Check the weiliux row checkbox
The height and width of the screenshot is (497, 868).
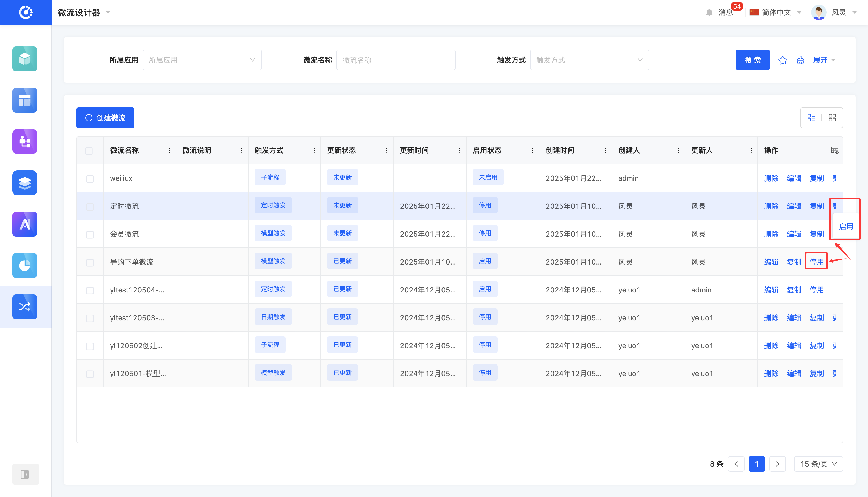[x=90, y=178]
